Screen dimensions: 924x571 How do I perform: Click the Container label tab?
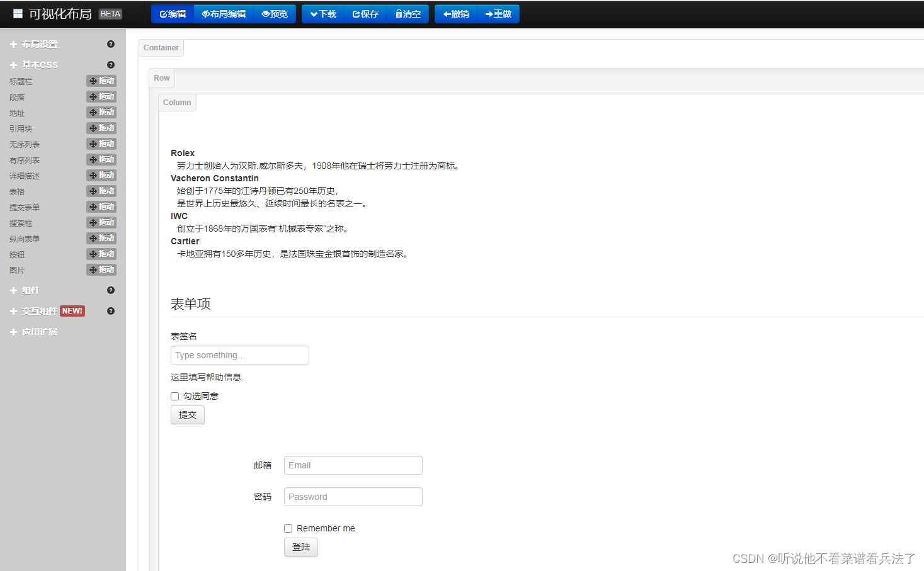(161, 48)
